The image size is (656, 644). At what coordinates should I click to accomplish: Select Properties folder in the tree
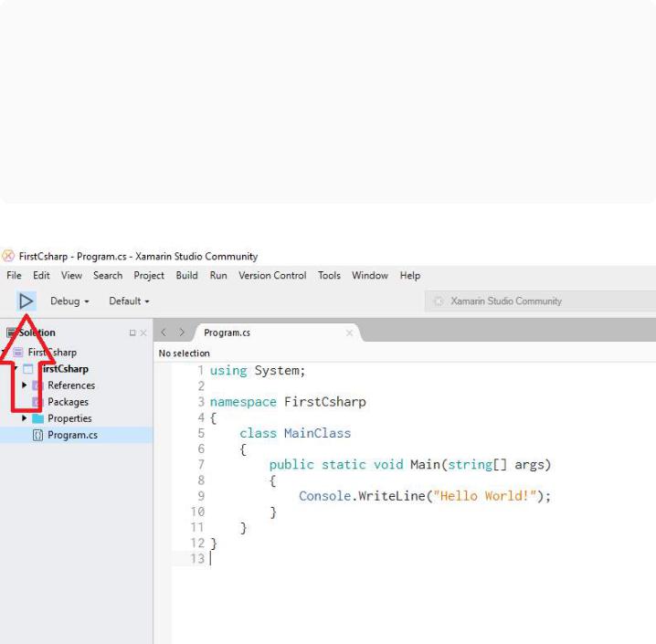(69, 418)
